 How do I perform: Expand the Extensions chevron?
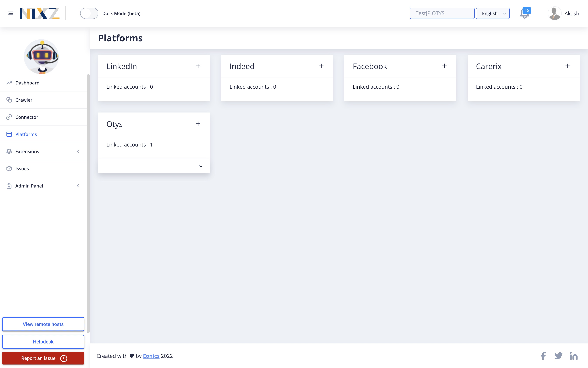[x=78, y=151]
